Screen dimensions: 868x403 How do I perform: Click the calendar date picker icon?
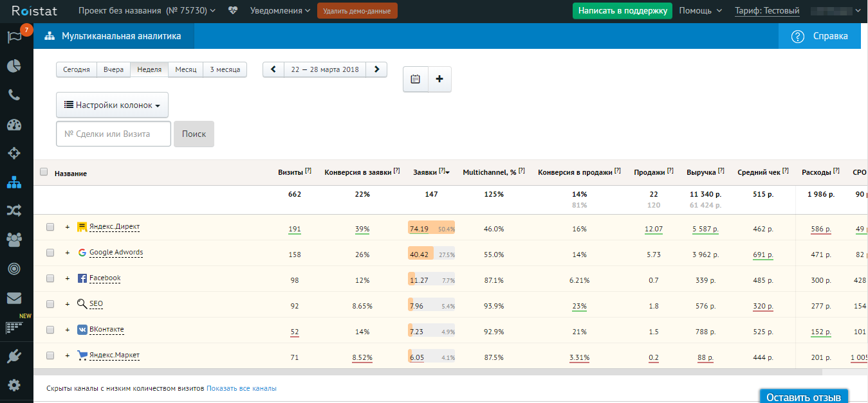tap(416, 79)
